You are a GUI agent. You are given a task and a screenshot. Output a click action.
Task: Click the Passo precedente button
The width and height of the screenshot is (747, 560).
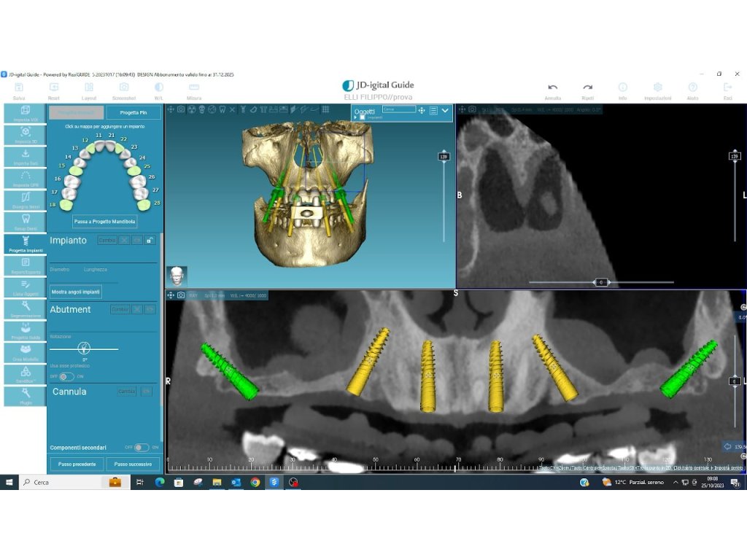(x=77, y=464)
